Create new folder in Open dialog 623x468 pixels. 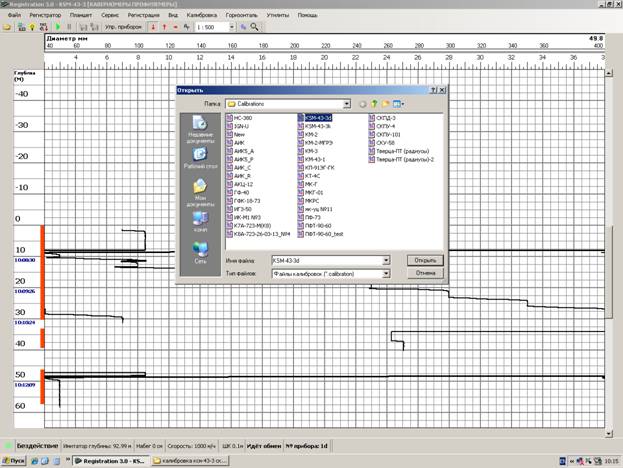(385, 104)
